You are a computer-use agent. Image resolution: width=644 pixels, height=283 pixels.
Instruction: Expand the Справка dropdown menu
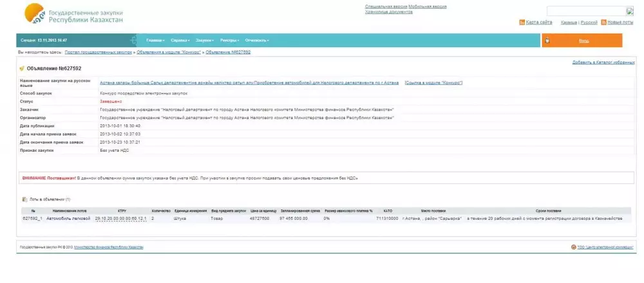180,41
